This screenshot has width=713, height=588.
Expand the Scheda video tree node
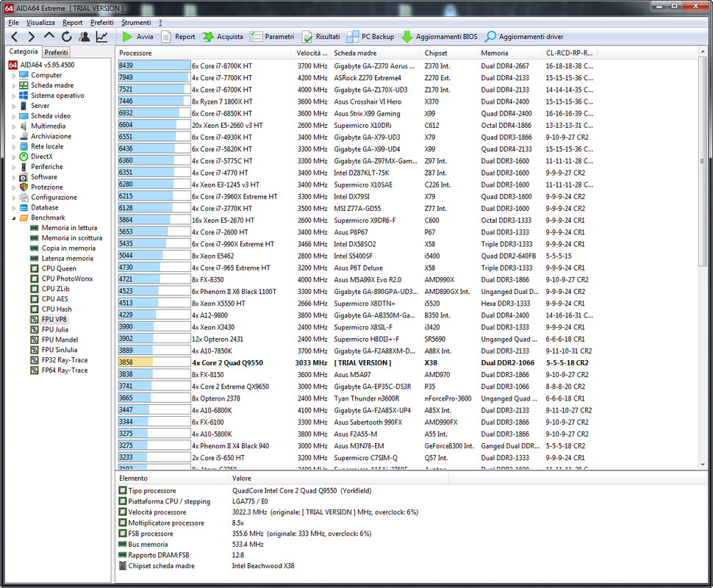(14, 116)
